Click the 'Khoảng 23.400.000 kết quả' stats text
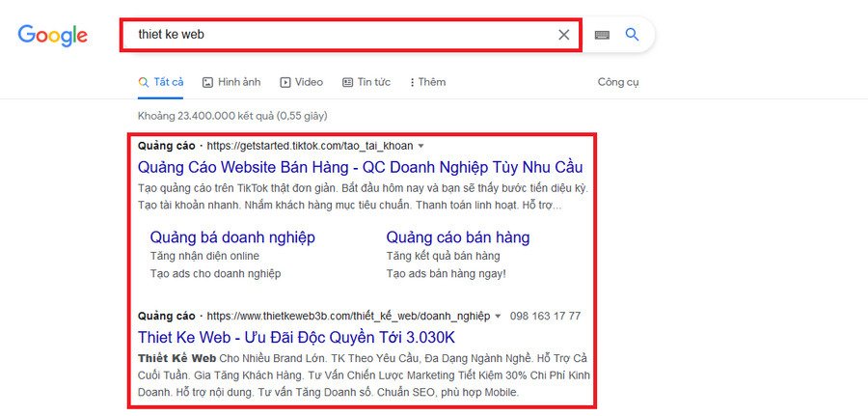This screenshot has width=868, height=416. click(232, 116)
